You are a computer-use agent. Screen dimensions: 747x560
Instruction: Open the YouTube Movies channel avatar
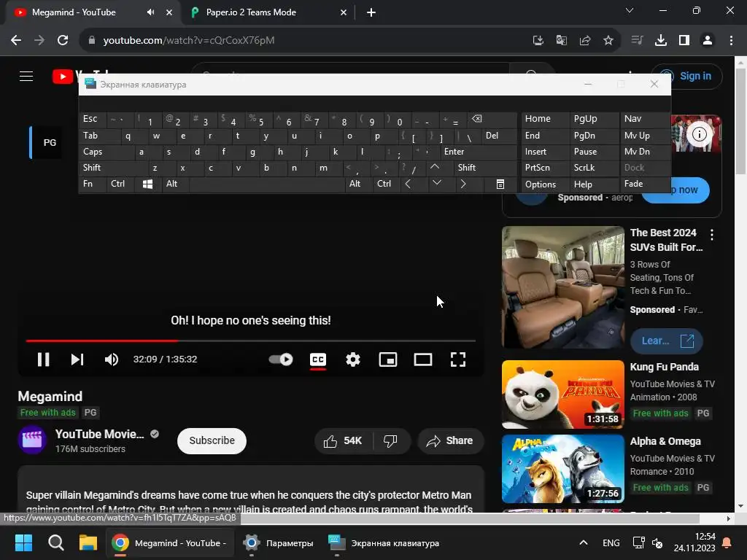pyautogui.click(x=32, y=440)
